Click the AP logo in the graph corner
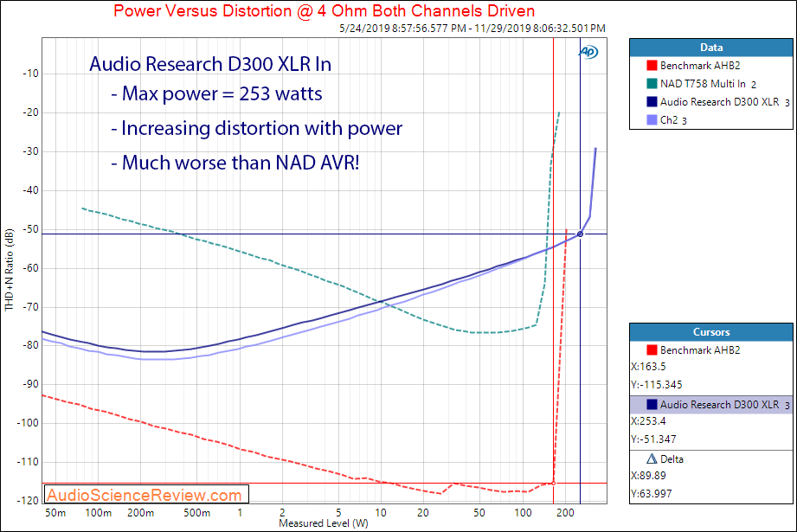797x532 pixels. (x=588, y=52)
